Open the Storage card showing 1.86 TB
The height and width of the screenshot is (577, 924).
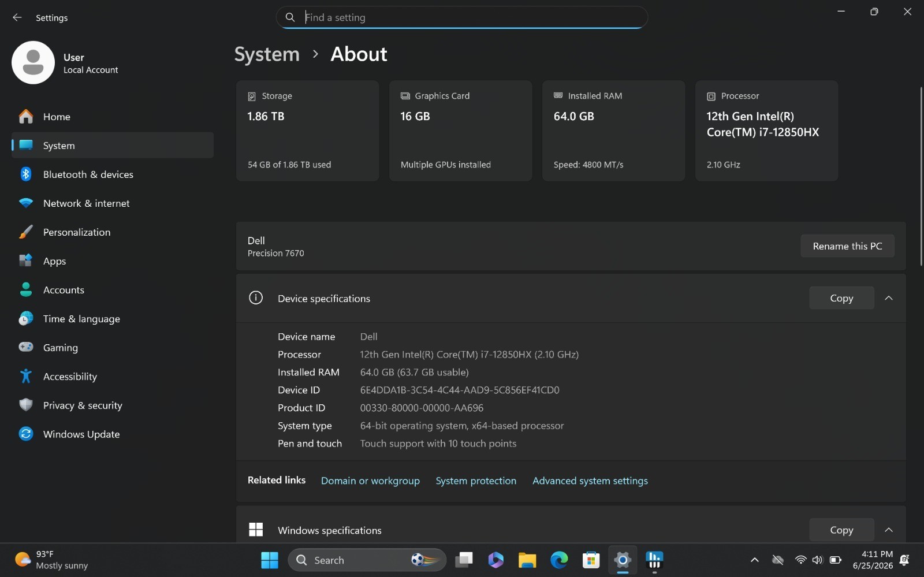[307, 131]
